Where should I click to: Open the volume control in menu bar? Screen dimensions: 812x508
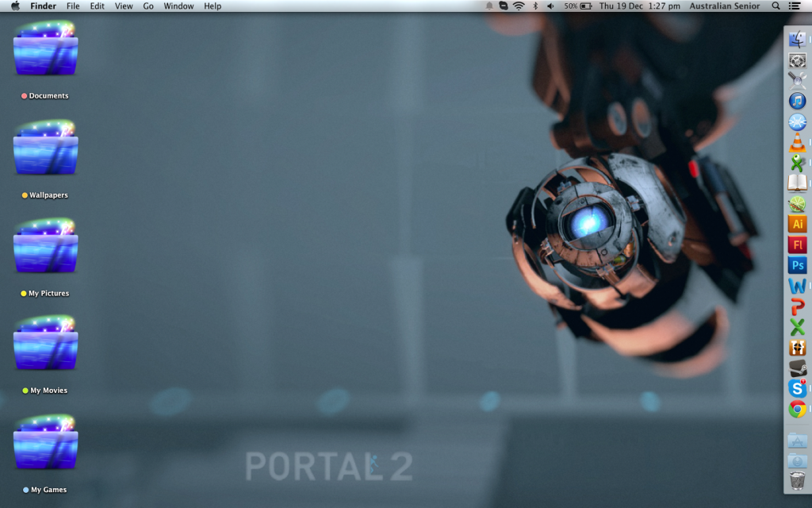tap(550, 6)
